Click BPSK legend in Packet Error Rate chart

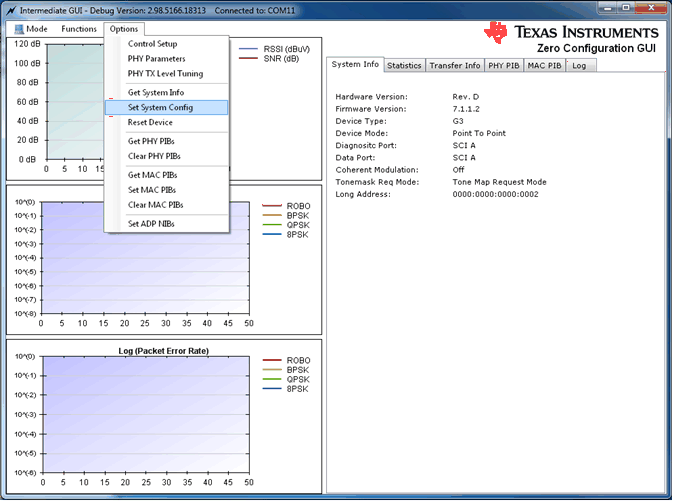285,370
